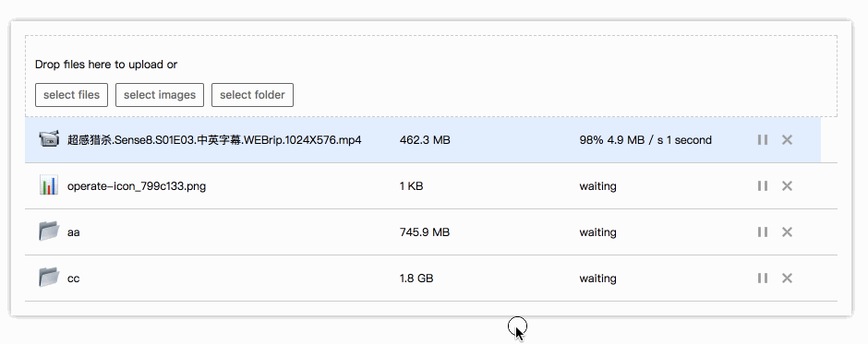Viewport: 868px width, 344px height.
Task: Remove the aa folder from queue
Action: point(787,231)
